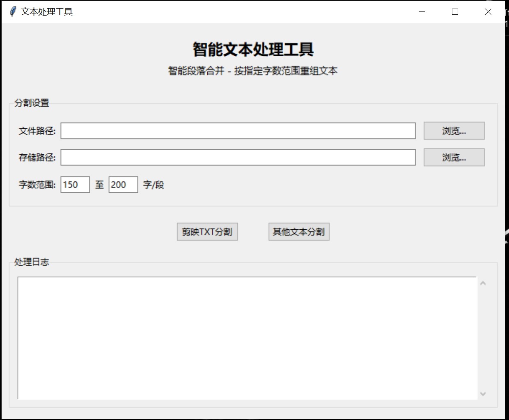Click inside the 处理日志 text area
The height and width of the screenshot is (420, 509).
(248, 338)
